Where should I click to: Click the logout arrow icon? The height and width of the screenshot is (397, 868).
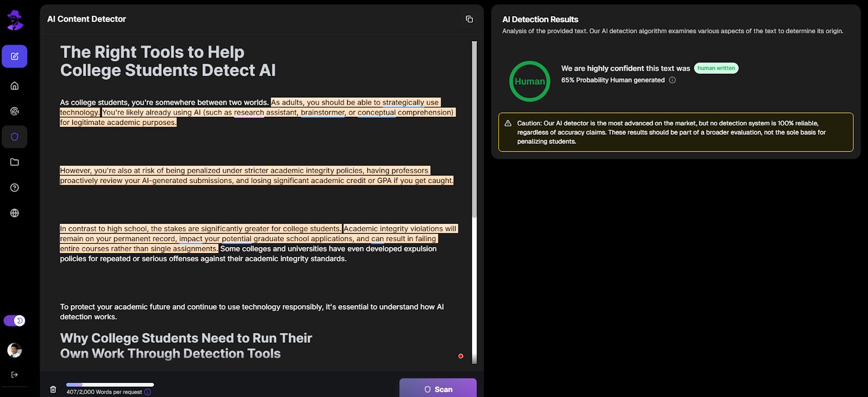point(15,375)
